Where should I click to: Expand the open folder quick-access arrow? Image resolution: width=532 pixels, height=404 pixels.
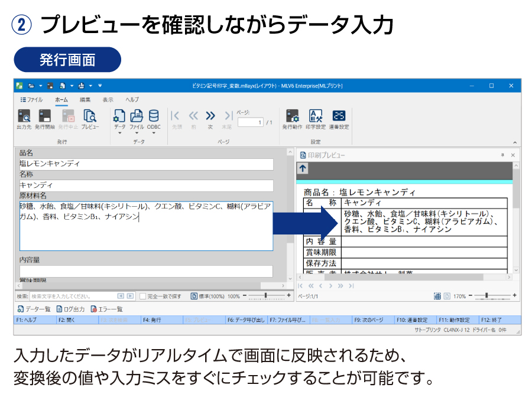coord(40,86)
